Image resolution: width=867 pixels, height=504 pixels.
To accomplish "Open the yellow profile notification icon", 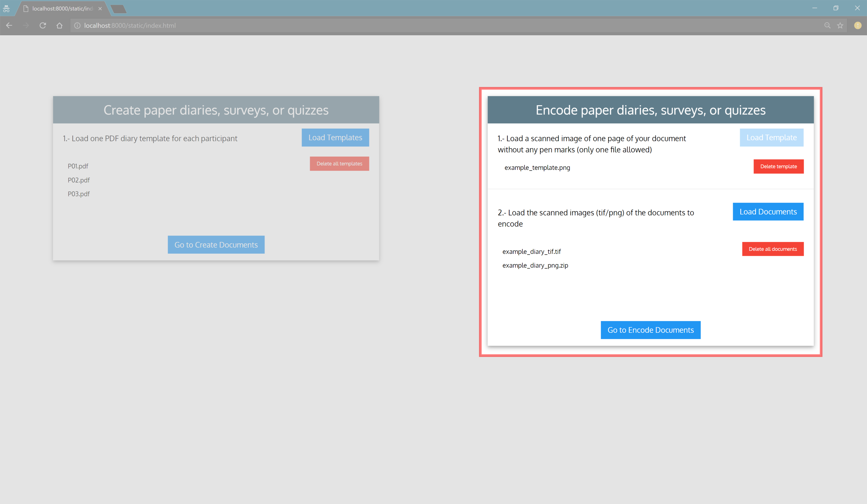I will point(858,25).
